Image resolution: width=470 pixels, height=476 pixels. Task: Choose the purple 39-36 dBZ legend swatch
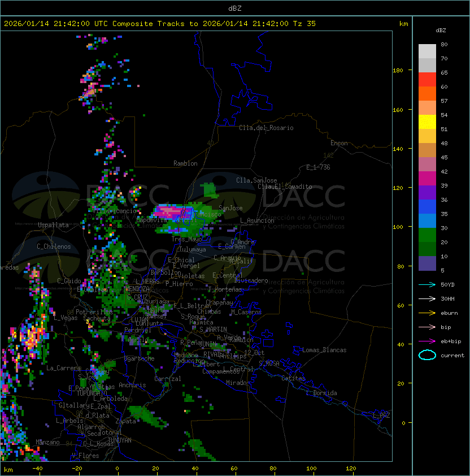(x=427, y=193)
